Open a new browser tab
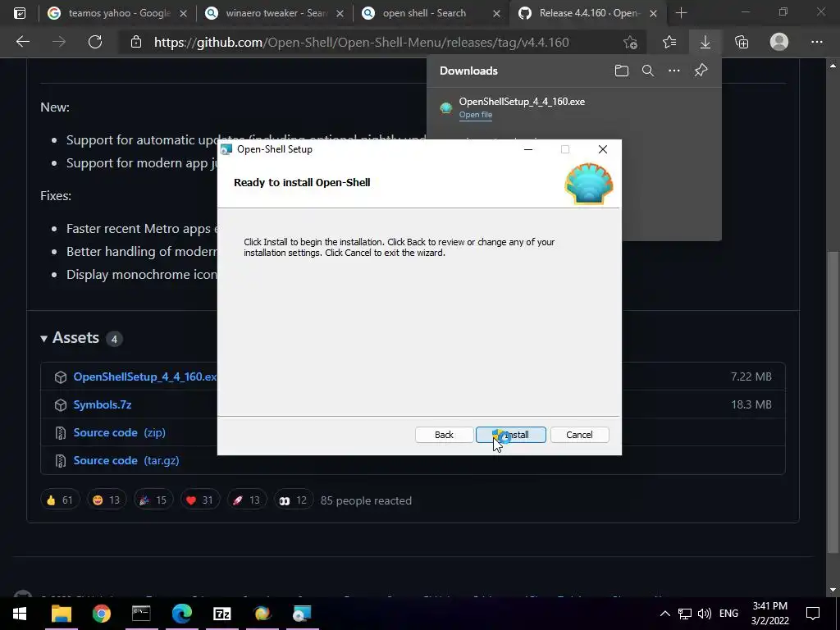840x630 pixels. (x=682, y=13)
